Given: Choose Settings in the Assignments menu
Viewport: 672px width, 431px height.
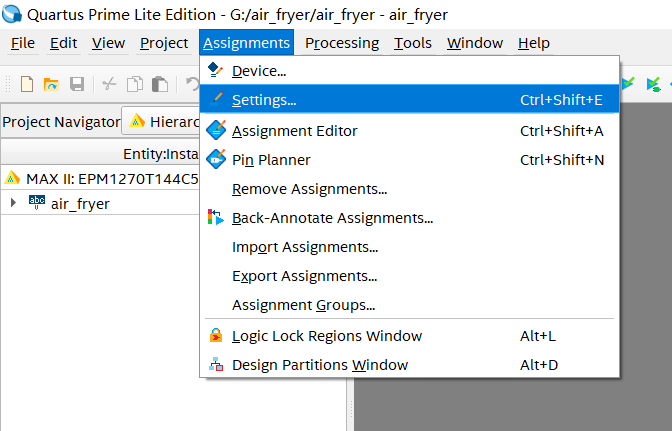Looking at the screenshot, I should (x=264, y=100).
